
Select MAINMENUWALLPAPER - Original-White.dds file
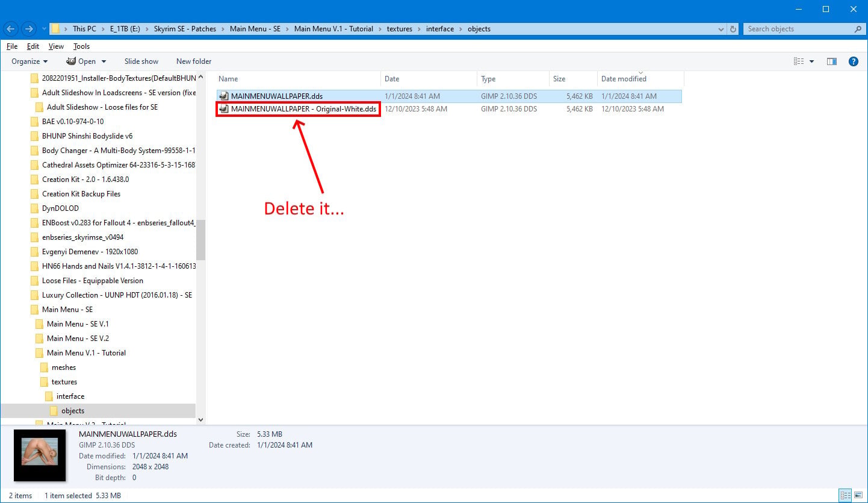point(304,109)
